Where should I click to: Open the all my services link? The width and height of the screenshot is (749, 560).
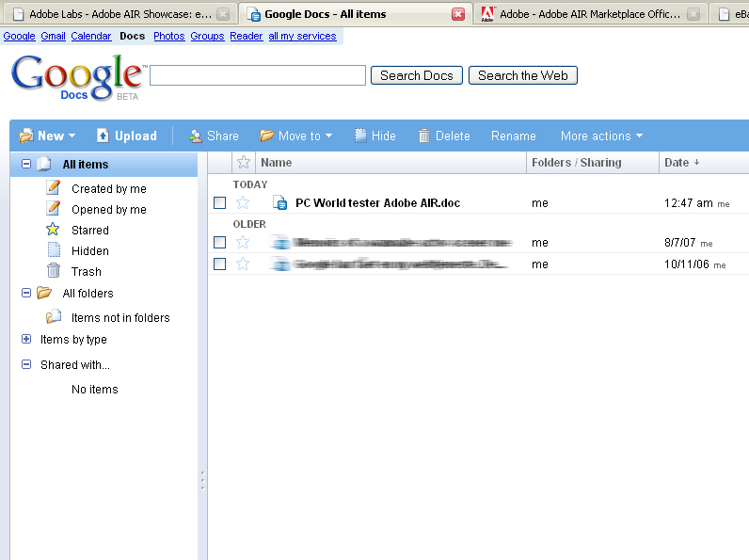(302, 36)
